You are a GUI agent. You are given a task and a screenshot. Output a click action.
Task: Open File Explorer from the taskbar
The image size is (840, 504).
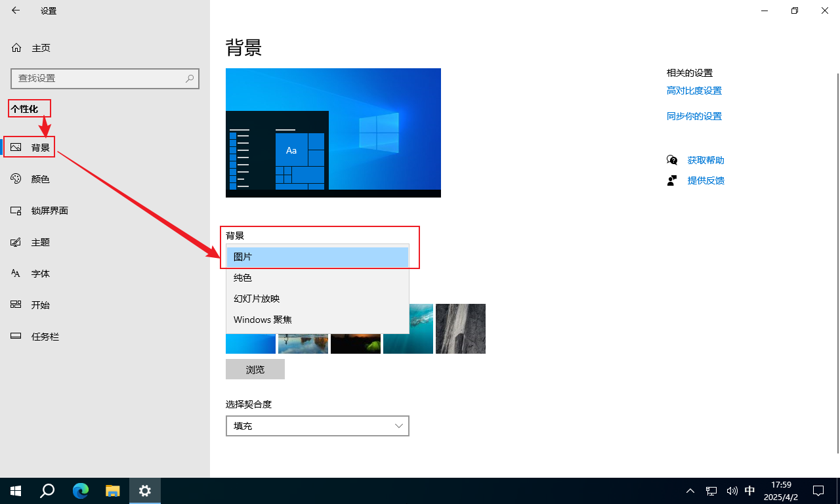click(x=113, y=491)
